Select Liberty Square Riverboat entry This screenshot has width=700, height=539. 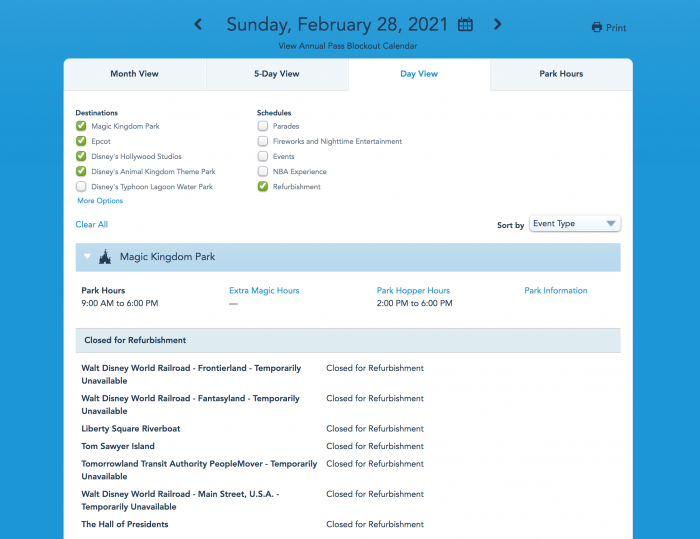[131, 429]
